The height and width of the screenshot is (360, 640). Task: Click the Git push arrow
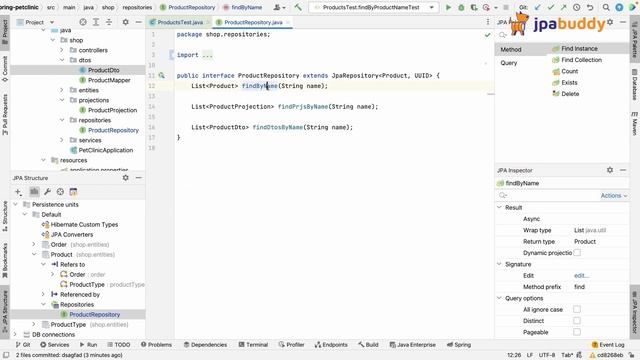(563, 7)
